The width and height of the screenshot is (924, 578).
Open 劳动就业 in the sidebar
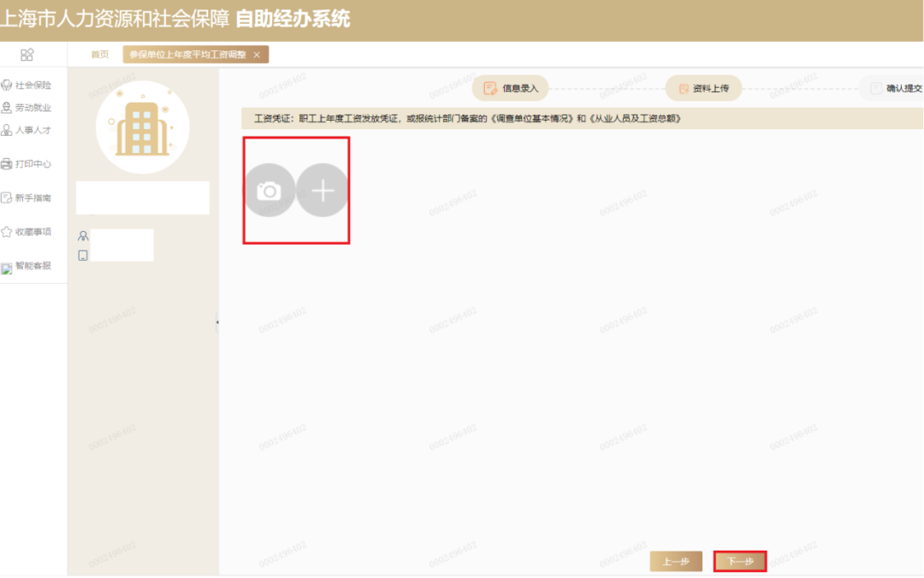(x=27, y=108)
